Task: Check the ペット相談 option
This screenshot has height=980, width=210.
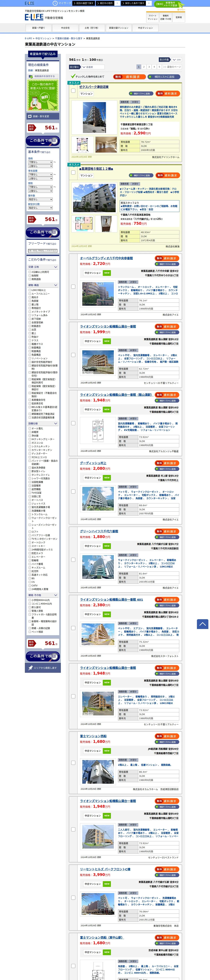Action: (30, 632)
